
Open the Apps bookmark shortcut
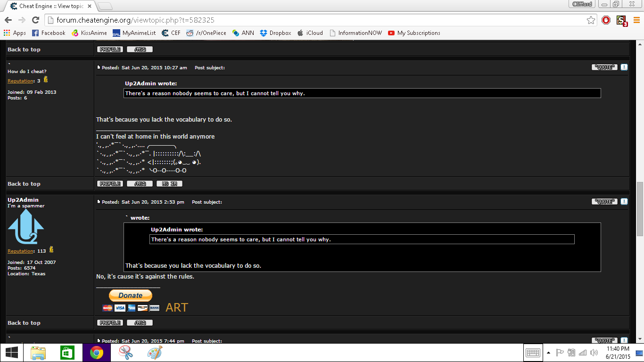point(15,33)
